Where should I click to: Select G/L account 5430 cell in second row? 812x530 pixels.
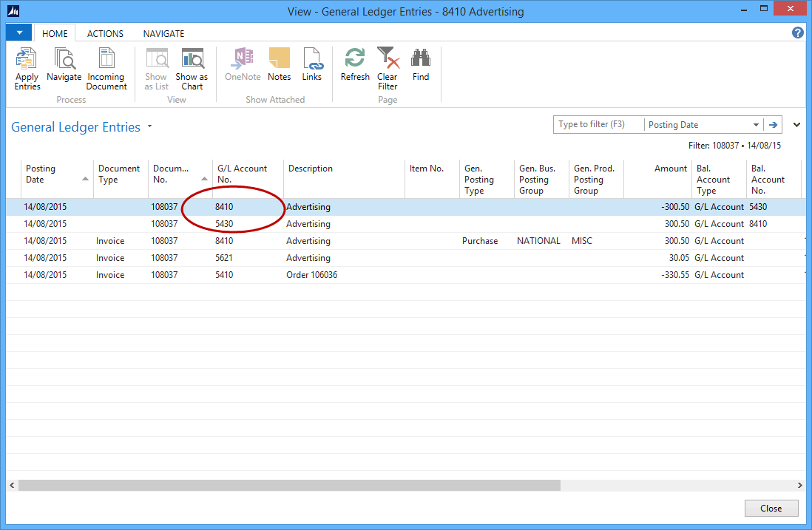click(x=224, y=224)
